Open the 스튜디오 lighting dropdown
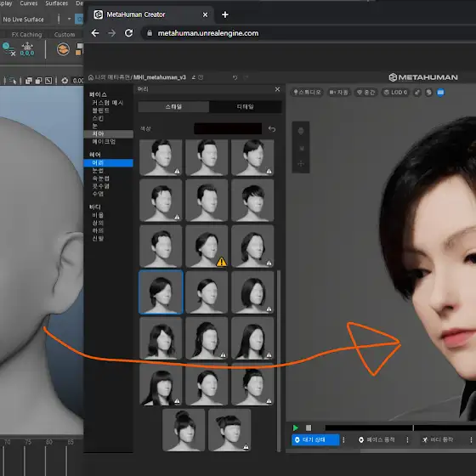The image size is (476, 476). point(307,93)
